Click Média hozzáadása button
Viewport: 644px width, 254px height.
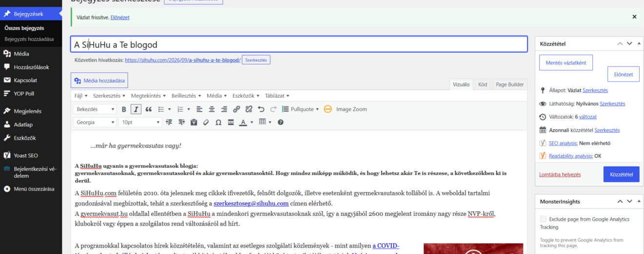click(100, 81)
